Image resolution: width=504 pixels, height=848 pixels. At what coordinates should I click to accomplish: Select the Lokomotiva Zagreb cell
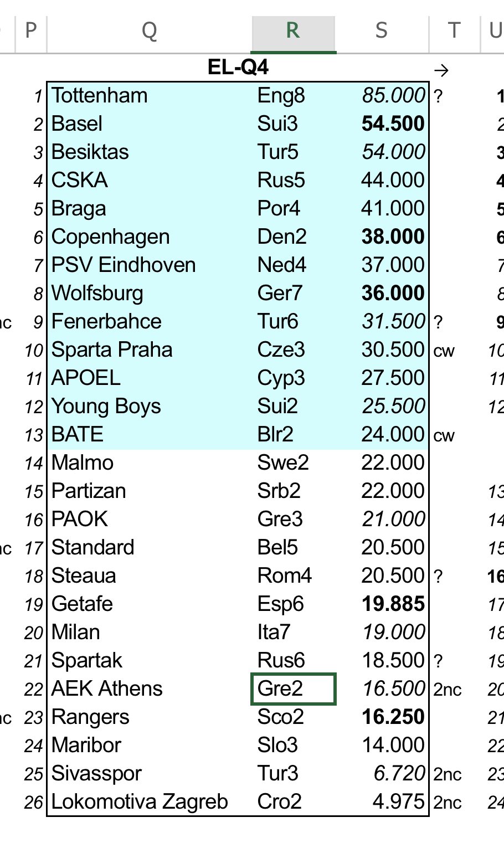coord(150,802)
